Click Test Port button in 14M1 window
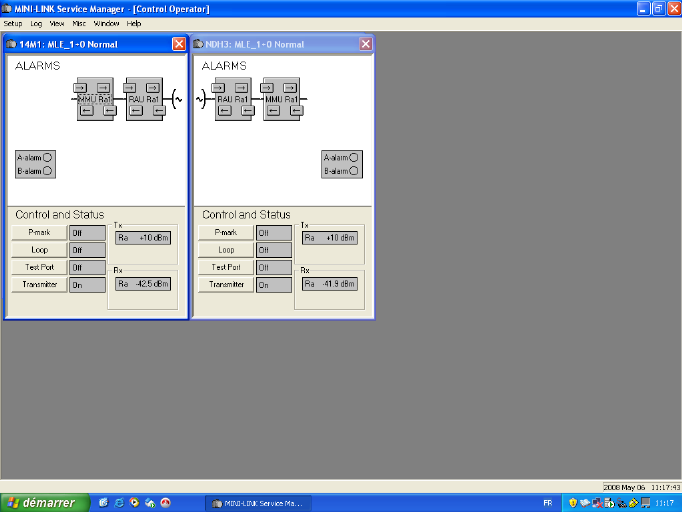Screen dimensions: 682x512 point(39,267)
